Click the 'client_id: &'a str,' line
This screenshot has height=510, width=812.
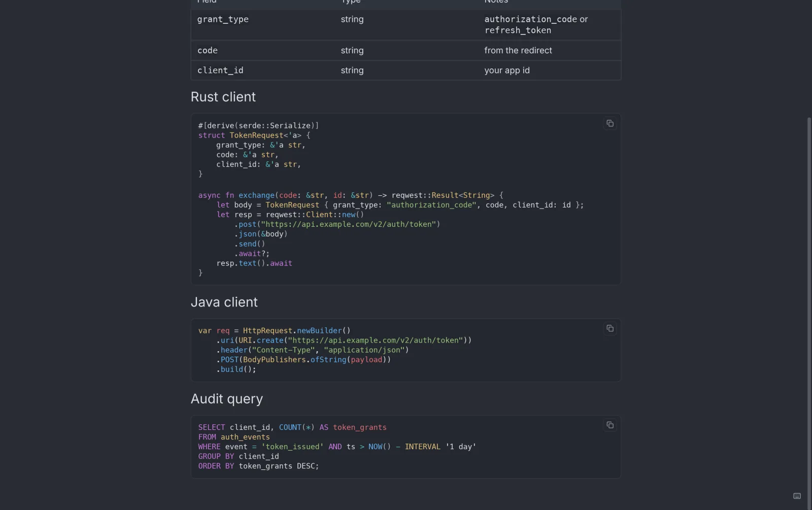(x=259, y=164)
